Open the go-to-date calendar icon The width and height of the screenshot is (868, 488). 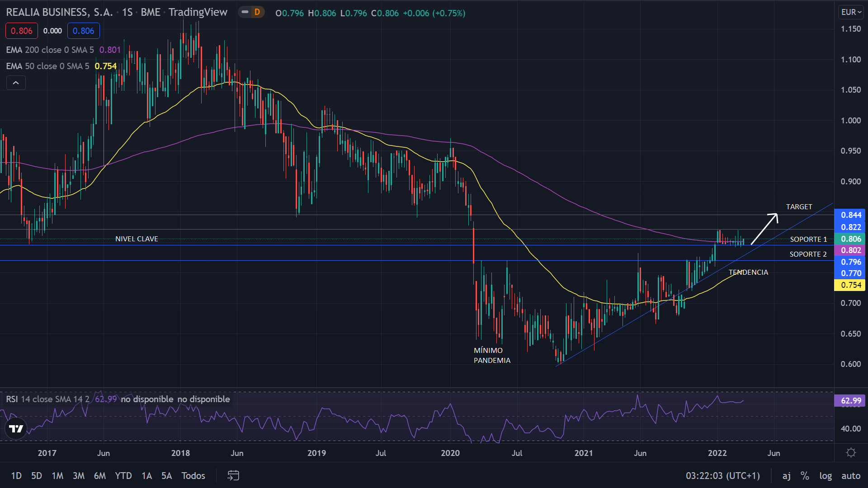coord(233,475)
